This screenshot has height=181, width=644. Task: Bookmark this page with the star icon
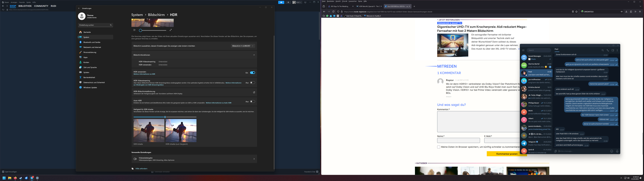coord(576,11)
